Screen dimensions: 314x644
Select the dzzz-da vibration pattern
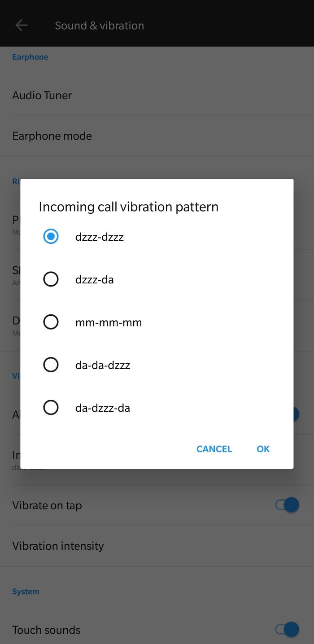pyautogui.click(x=51, y=279)
